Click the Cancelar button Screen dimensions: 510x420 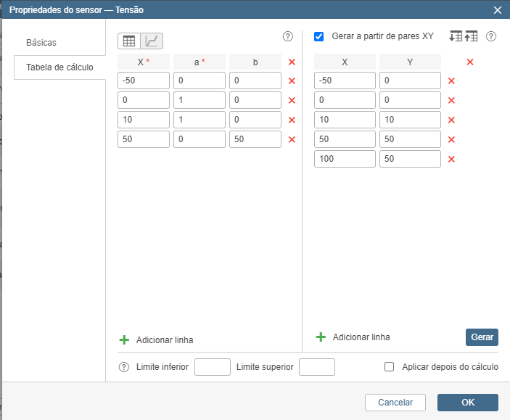coord(395,403)
